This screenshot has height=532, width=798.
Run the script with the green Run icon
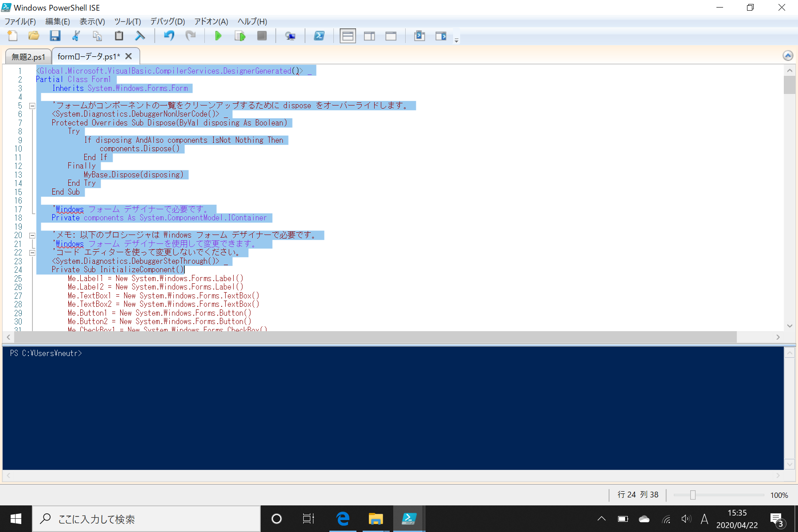[218, 36]
